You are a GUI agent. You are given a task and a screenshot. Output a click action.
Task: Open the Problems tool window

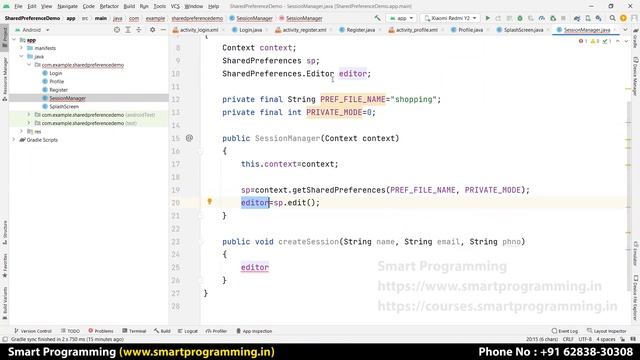[101, 331]
